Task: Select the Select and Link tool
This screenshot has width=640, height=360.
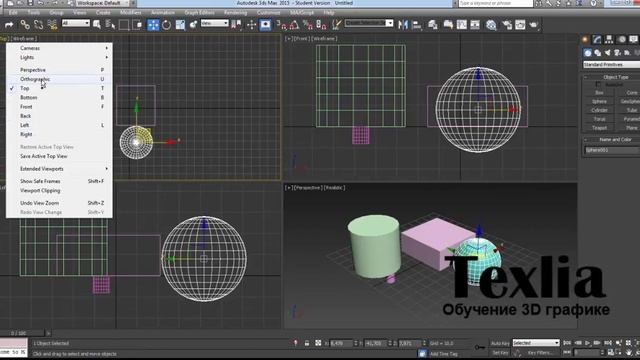Action: click(25, 25)
